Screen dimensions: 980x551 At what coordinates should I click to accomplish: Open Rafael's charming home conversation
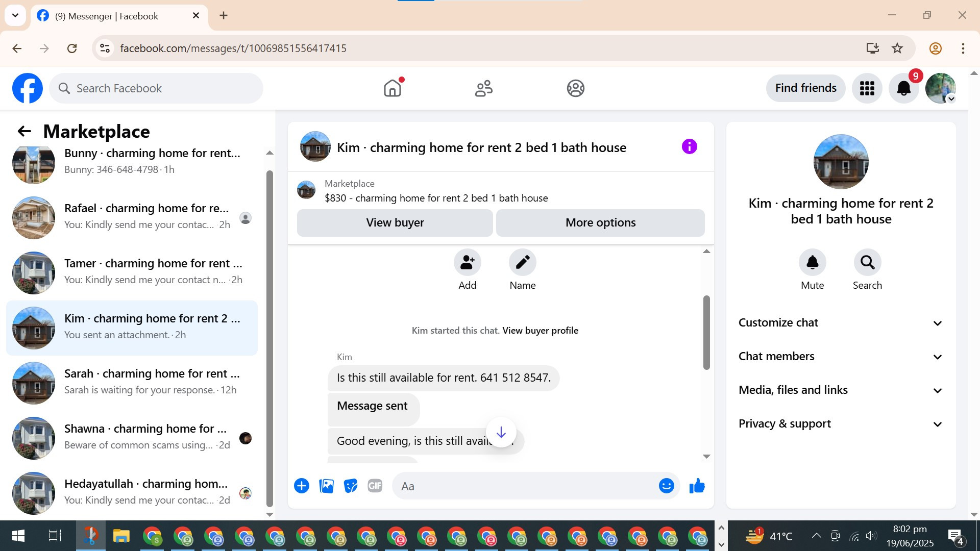pos(132,217)
